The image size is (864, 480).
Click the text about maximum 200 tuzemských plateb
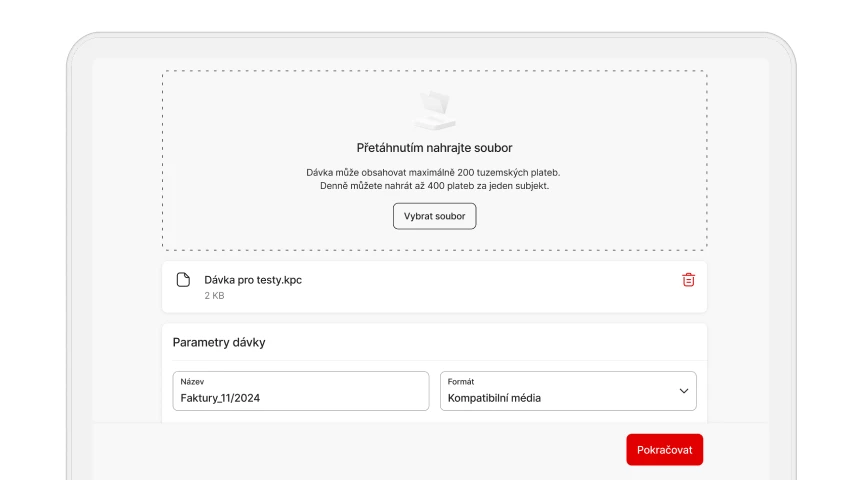coord(433,172)
